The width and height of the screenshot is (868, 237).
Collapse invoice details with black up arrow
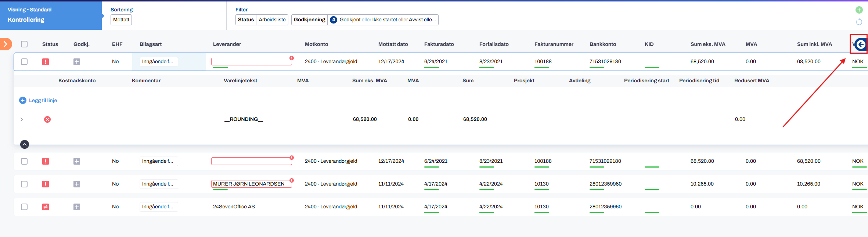[25, 144]
